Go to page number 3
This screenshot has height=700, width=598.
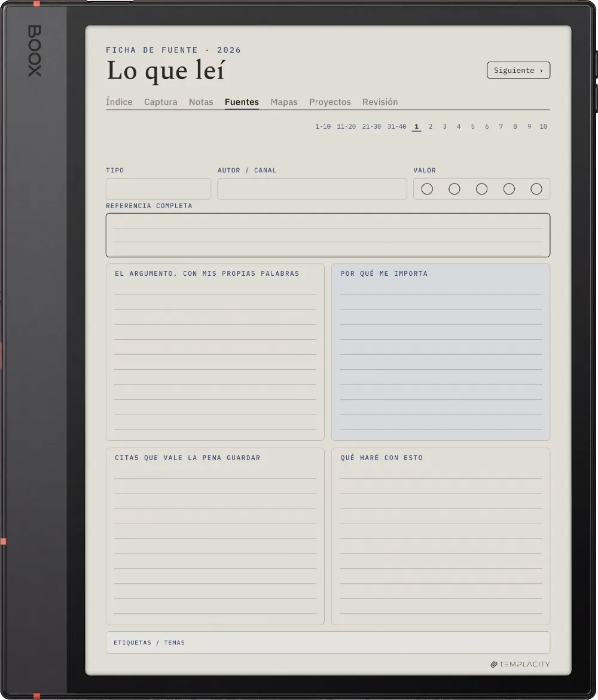[x=444, y=127]
